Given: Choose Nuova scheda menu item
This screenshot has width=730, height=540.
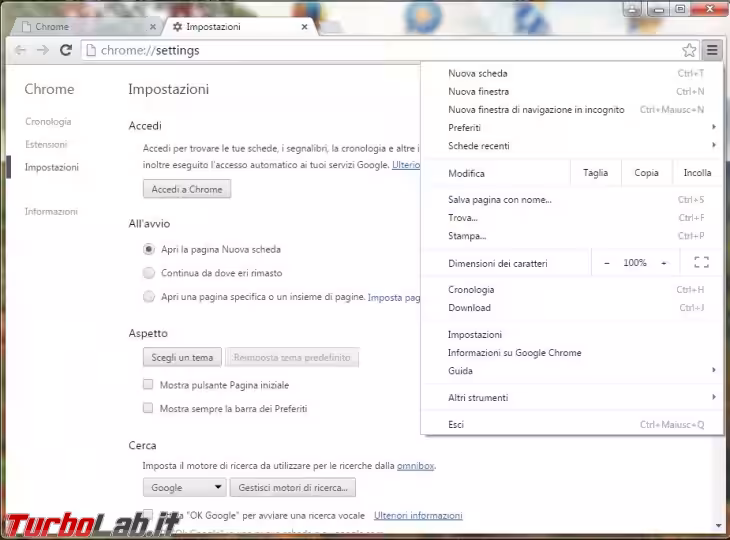Looking at the screenshot, I should tap(572, 73).
